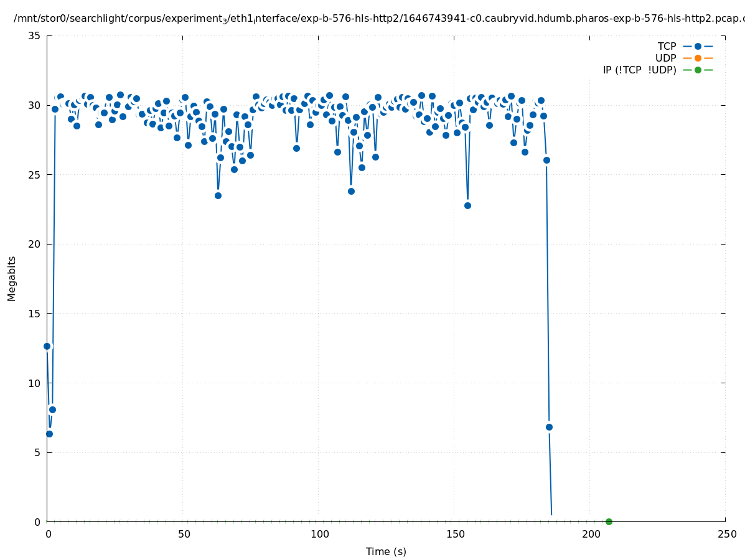Select the IP (!TCP !UDP) legend label
This screenshot has width=745, height=560.
[639, 70]
